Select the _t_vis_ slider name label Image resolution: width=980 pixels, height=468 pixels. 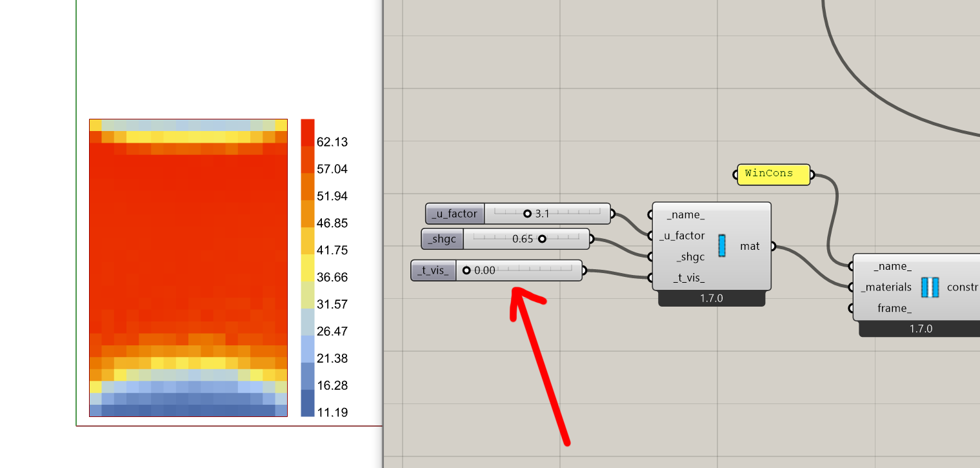tap(434, 270)
